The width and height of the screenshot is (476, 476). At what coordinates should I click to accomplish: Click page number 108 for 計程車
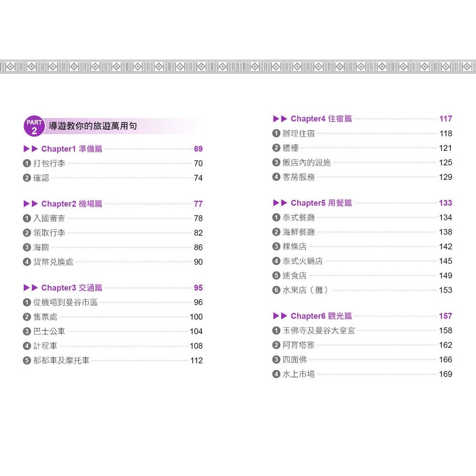point(196,346)
